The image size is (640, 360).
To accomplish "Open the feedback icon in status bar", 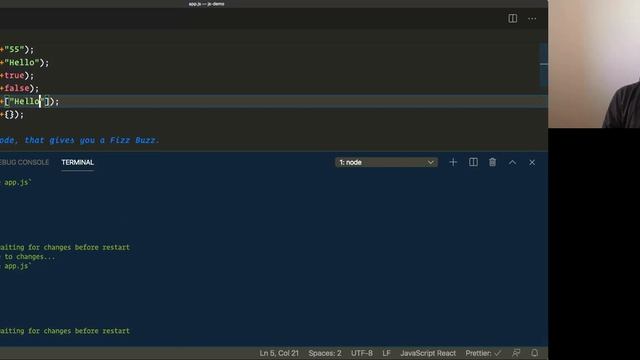I will click(516, 353).
